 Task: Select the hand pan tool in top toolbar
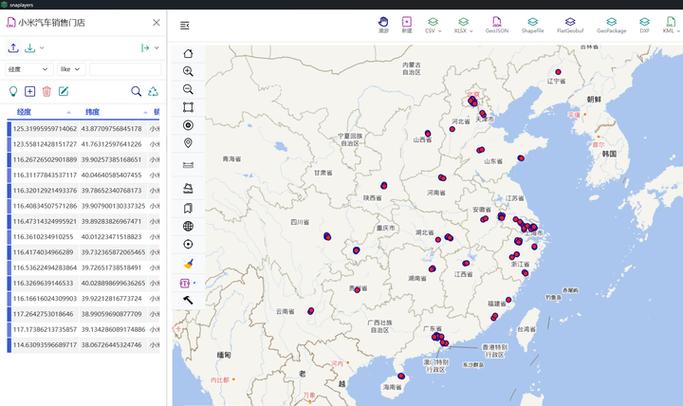[383, 24]
